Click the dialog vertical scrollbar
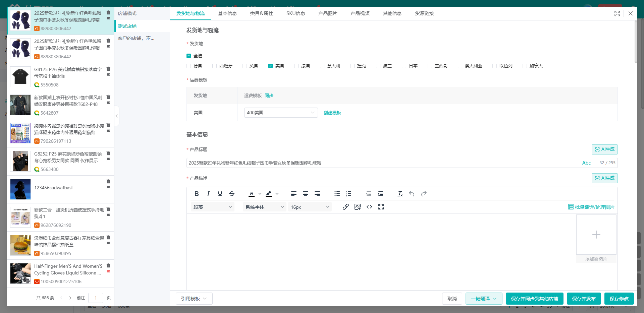Image resolution: width=644 pixels, height=313 pixels. coord(636,42)
